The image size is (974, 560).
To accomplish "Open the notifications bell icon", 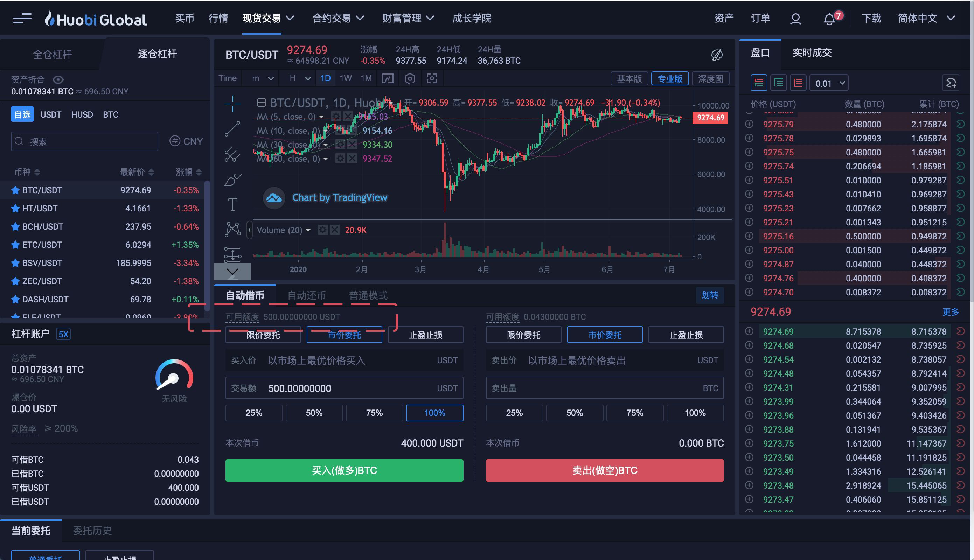I will [829, 19].
